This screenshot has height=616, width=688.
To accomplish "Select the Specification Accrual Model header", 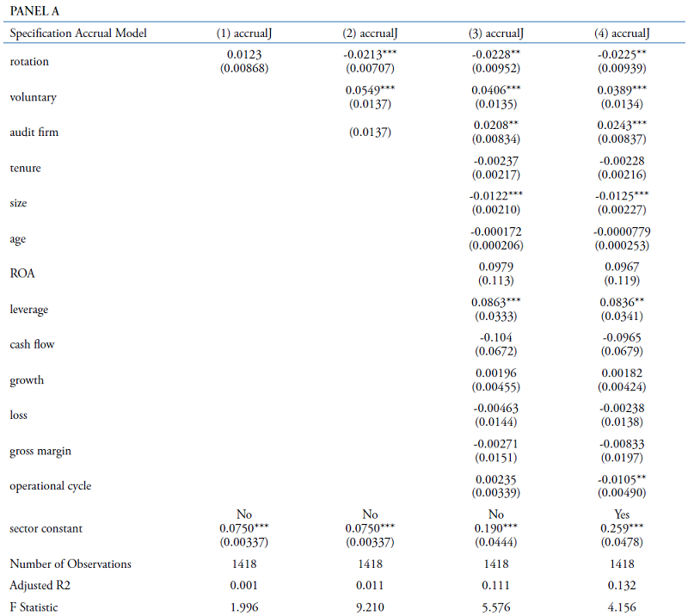I will click(78, 34).
